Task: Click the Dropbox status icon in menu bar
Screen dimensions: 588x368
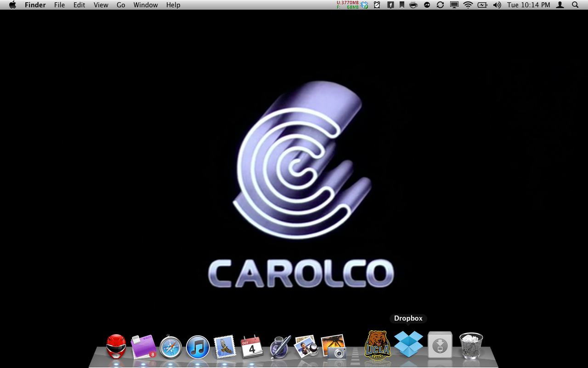Action: tap(364, 5)
